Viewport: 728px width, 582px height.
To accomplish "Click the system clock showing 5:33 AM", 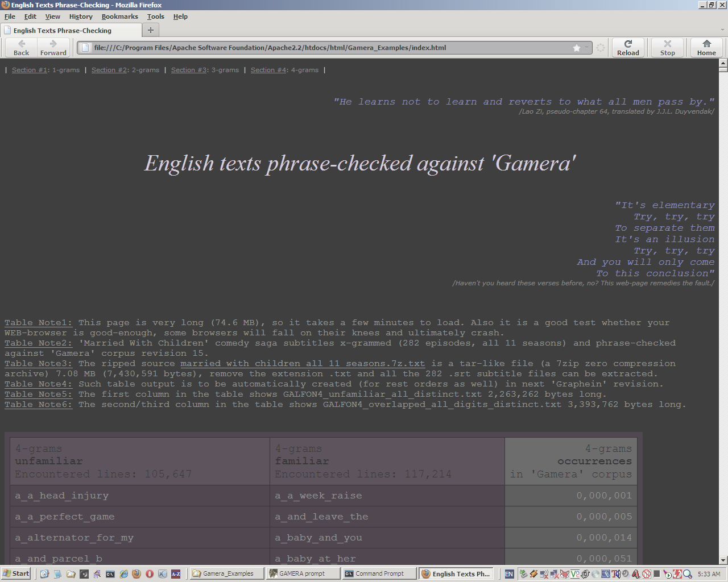I will click(709, 574).
